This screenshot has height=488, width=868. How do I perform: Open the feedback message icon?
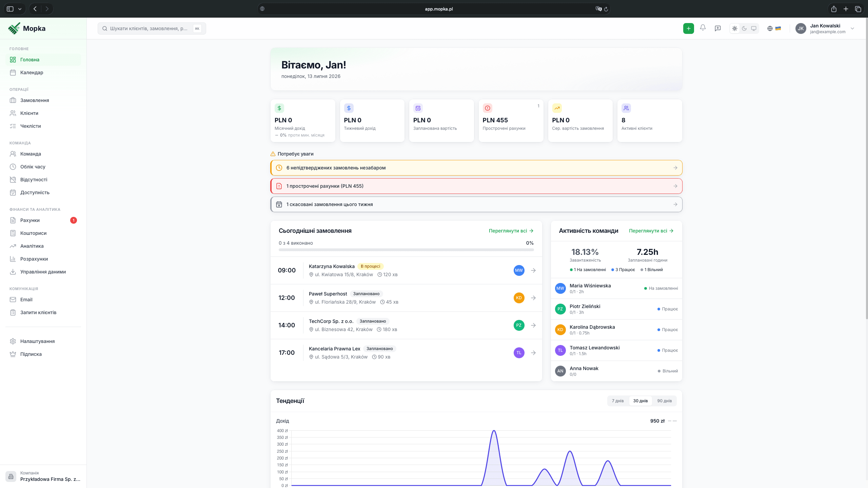pos(718,28)
